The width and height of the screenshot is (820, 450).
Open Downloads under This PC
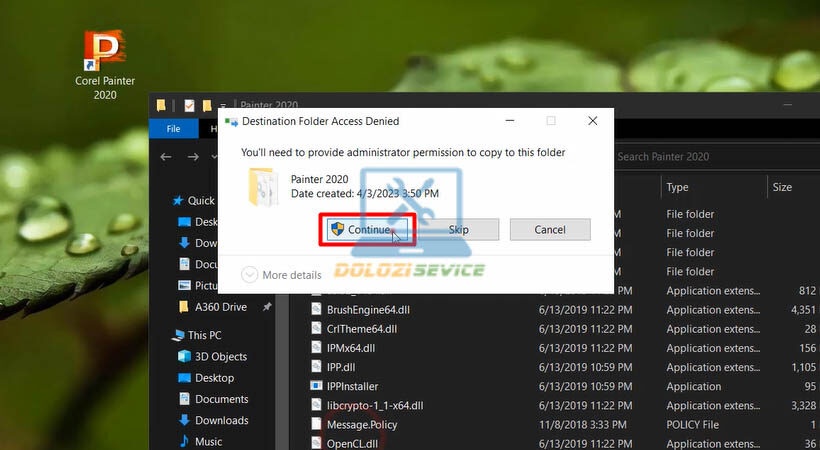pos(222,420)
